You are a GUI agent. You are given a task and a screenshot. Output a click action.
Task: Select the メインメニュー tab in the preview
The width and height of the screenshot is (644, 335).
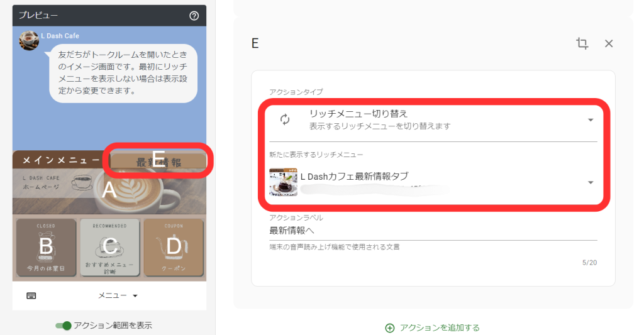[61, 160]
